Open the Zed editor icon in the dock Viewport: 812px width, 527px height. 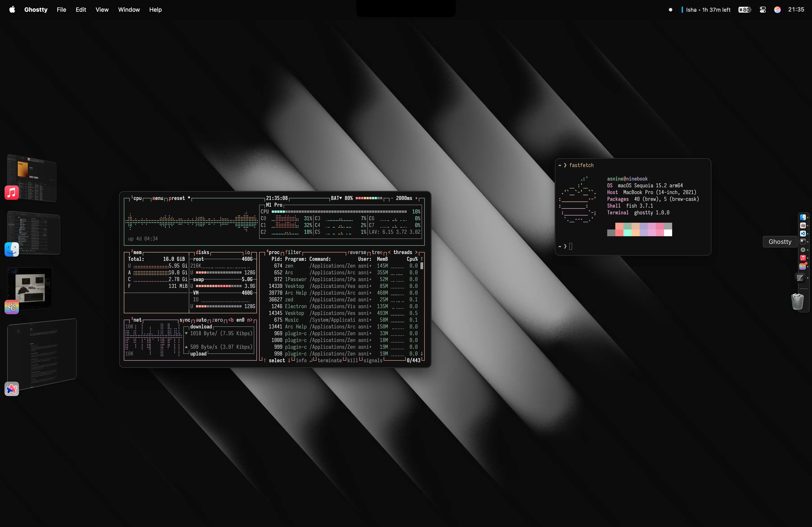click(800, 277)
